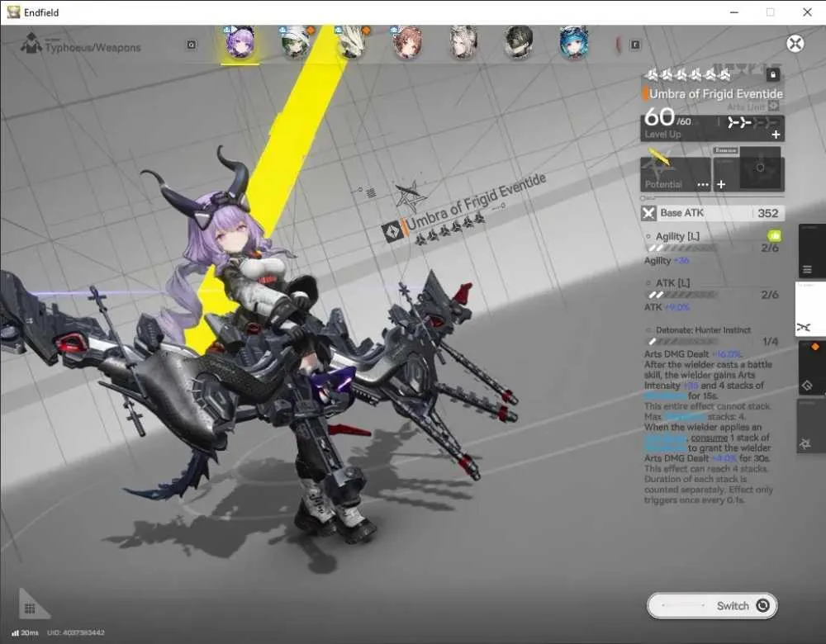Screen dimensions: 826x644
Task: Close the weapon screen with X icon
Action: (795, 43)
